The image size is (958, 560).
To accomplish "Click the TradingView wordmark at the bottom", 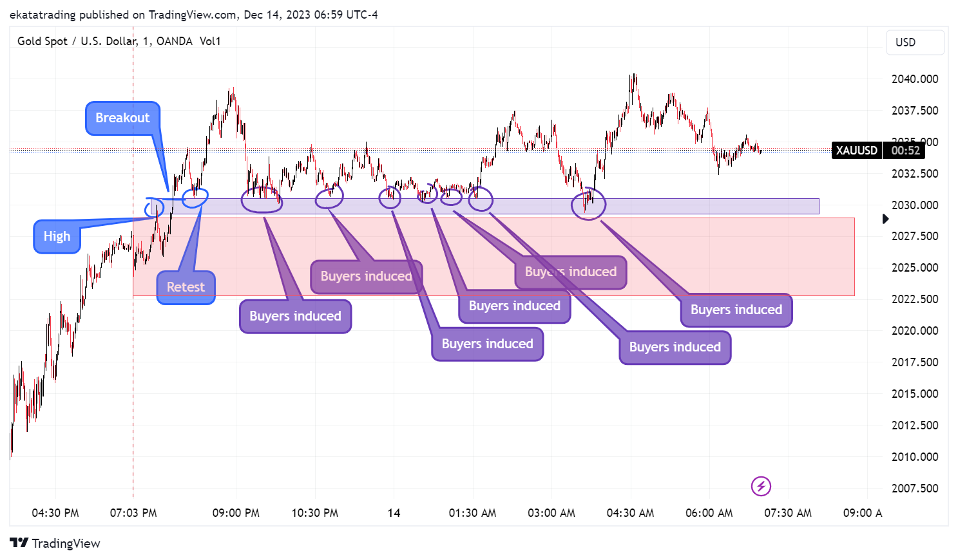I will (x=66, y=544).
